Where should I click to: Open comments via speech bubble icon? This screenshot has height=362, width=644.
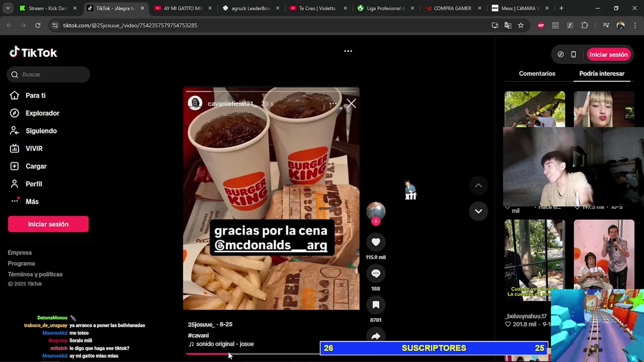(x=376, y=273)
